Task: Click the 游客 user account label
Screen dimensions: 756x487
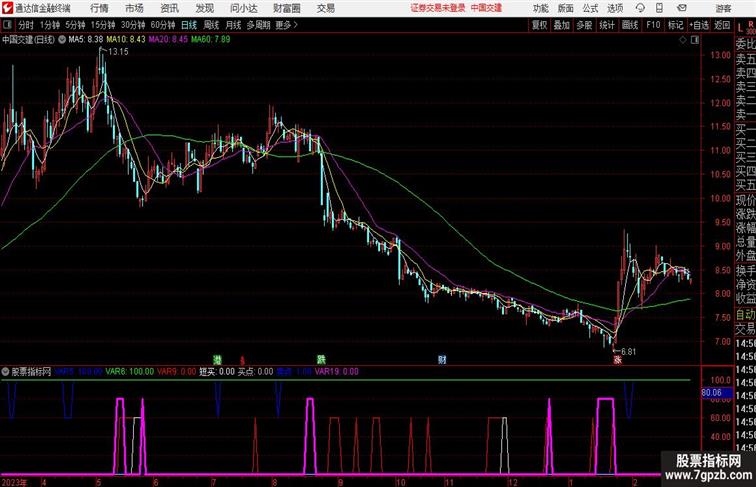Action: point(723,8)
